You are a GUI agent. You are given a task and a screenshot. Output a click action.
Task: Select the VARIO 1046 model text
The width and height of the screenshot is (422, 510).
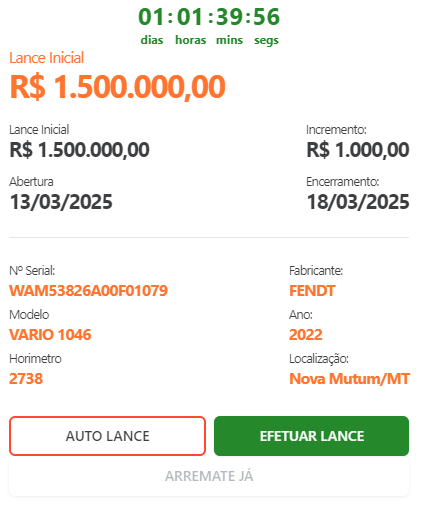[50, 334]
